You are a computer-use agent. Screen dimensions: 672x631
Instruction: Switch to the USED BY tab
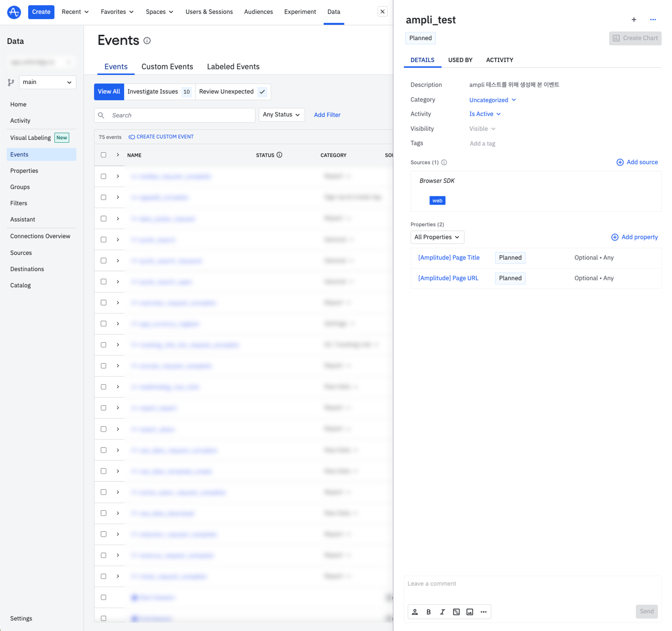460,60
